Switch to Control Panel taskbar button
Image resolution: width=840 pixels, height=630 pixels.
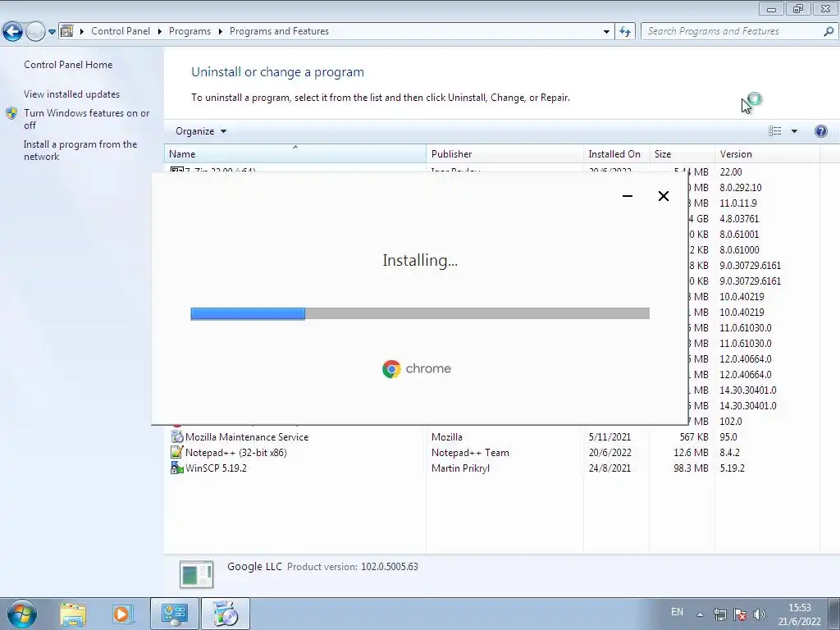pyautogui.click(x=175, y=614)
